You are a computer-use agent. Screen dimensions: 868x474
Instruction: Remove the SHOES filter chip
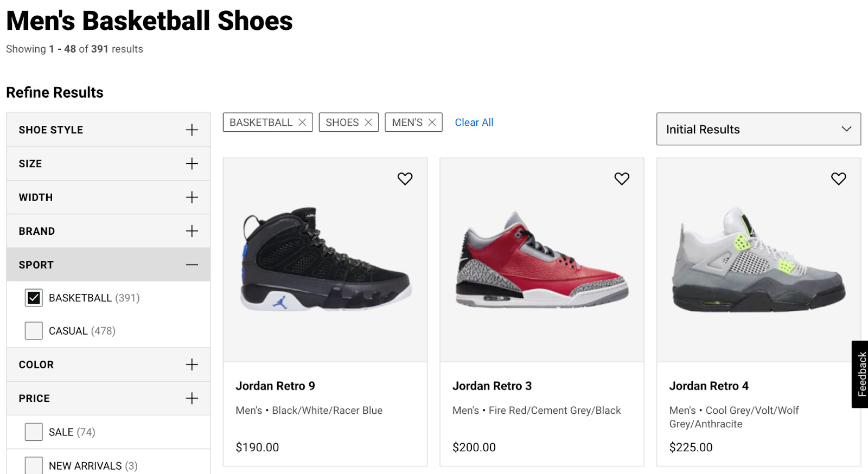click(x=368, y=122)
